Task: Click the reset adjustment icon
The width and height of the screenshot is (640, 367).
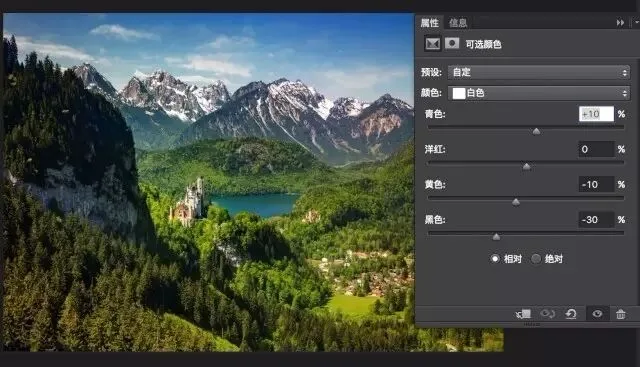Action: click(571, 314)
